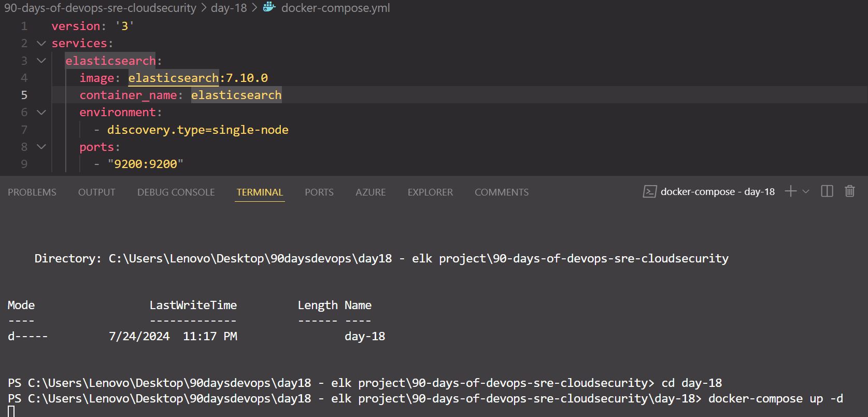
Task: Switch to the OUTPUT tab
Action: point(97,192)
